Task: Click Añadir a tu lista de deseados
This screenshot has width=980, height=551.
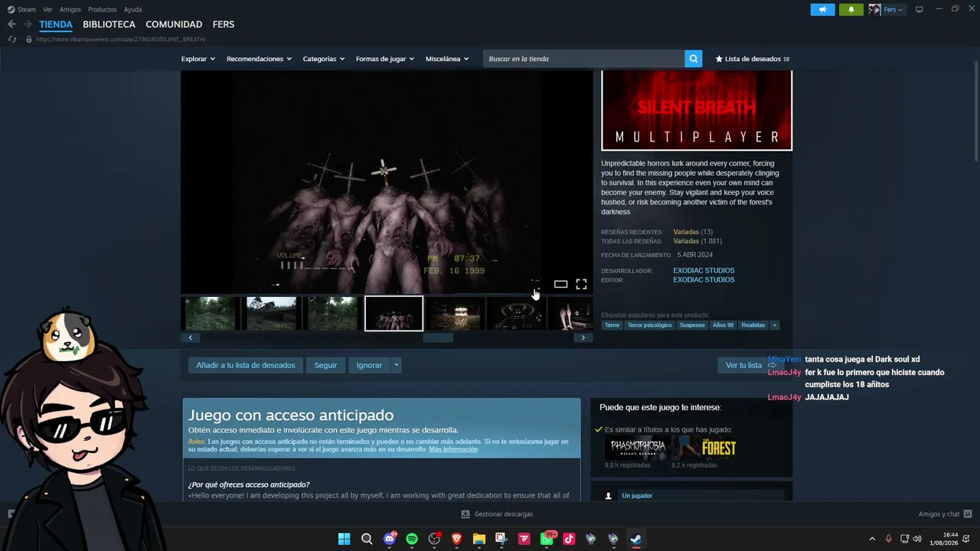Action: (x=246, y=365)
